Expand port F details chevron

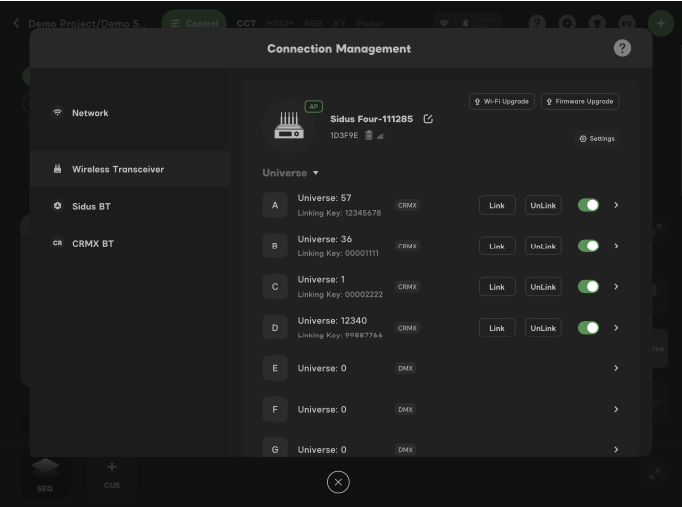click(616, 409)
